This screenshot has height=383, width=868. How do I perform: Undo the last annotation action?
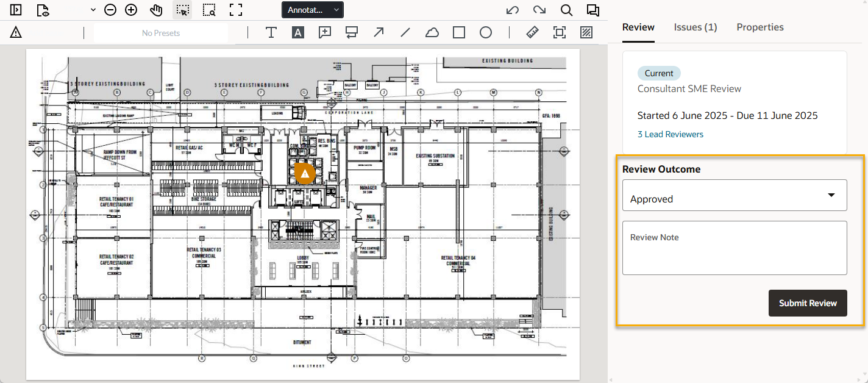click(513, 10)
